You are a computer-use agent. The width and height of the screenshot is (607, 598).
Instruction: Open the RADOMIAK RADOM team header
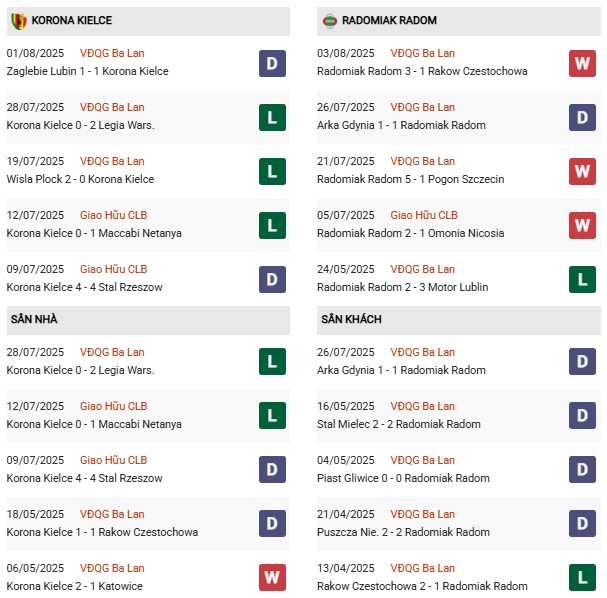coord(389,20)
